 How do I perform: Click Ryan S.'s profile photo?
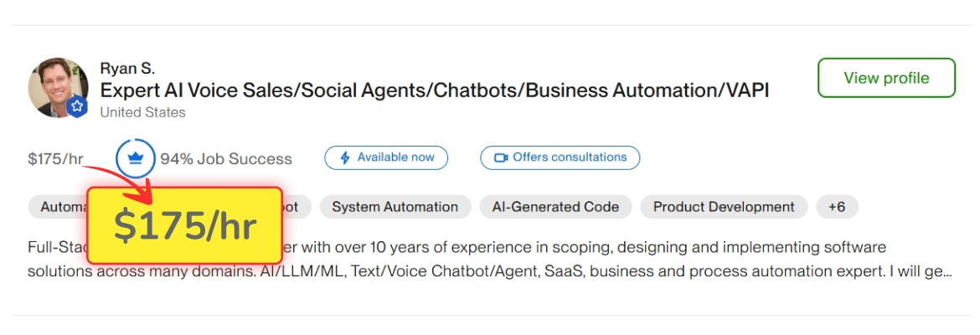(x=58, y=87)
